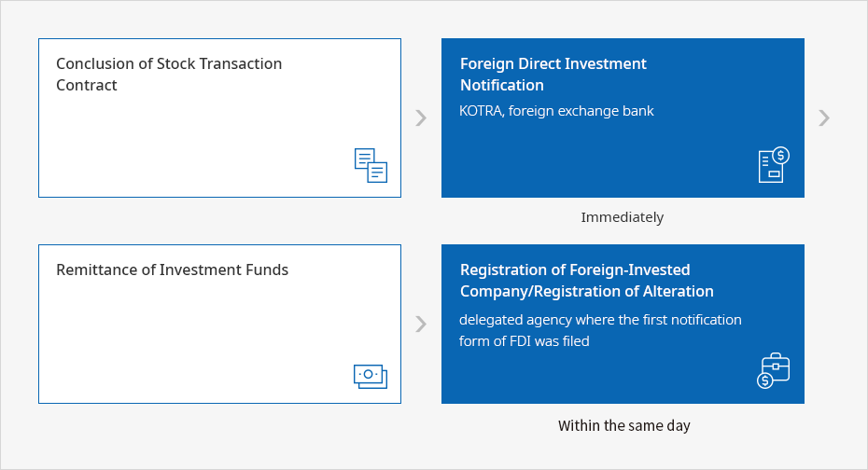Click the white Stock Transaction Contract card

coord(219,117)
